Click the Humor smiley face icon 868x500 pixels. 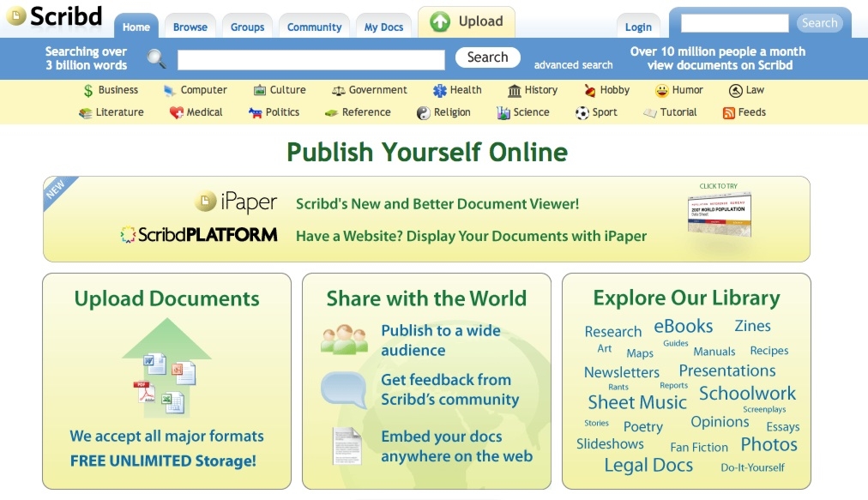(x=661, y=90)
